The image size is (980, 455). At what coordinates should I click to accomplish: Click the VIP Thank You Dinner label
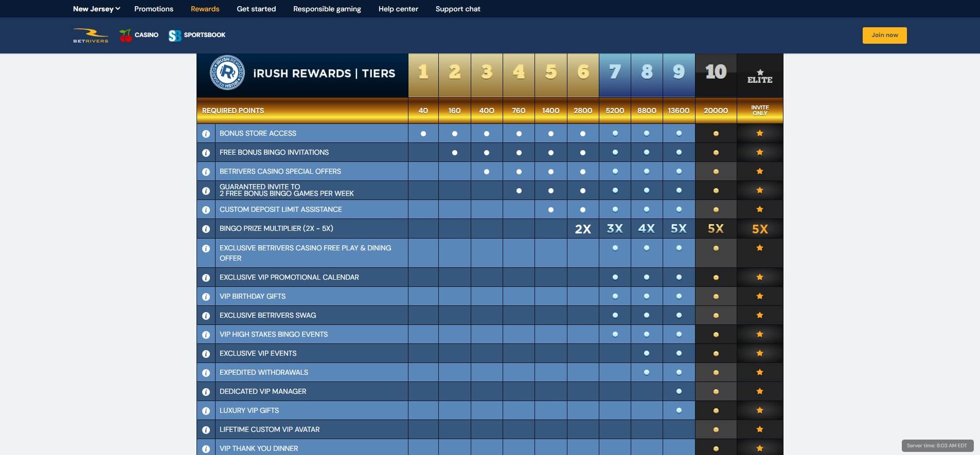click(x=259, y=448)
